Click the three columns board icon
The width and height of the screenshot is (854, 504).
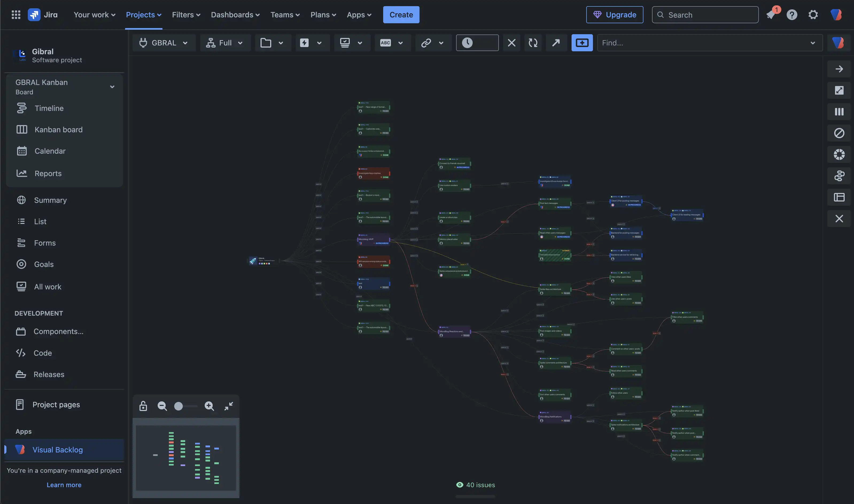pyautogui.click(x=839, y=112)
